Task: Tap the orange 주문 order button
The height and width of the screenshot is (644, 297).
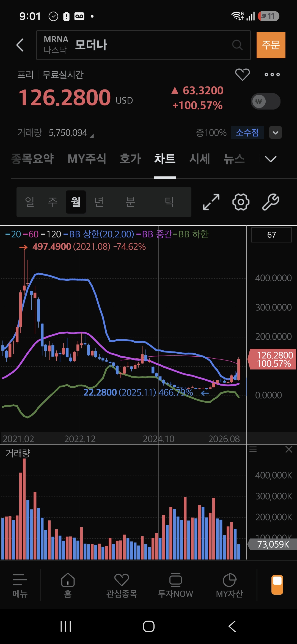Action: [271, 45]
